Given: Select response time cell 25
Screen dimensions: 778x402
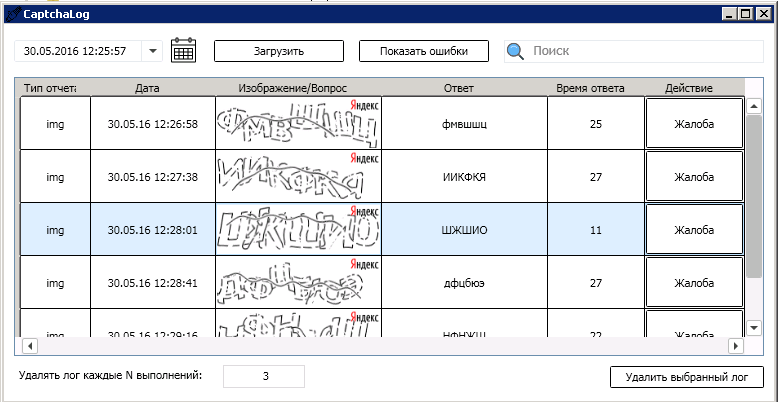Looking at the screenshot, I should click(596, 124).
